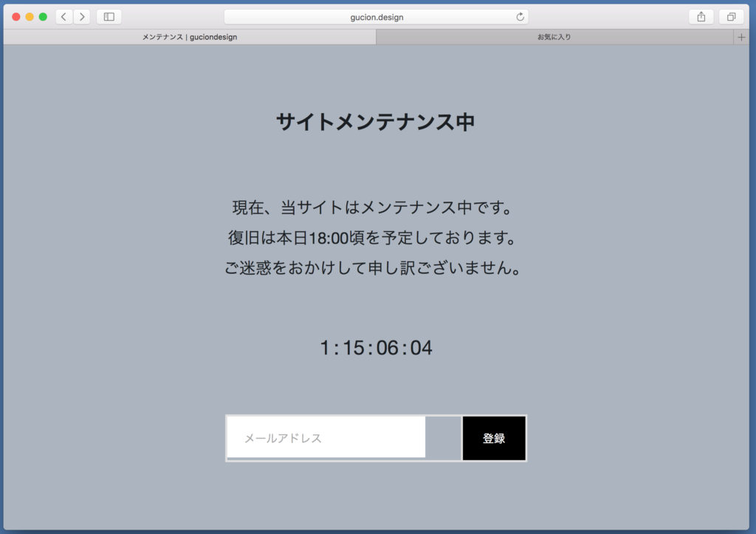
Task: Click the countdown timer 1:15:06:04
Action: (376, 348)
